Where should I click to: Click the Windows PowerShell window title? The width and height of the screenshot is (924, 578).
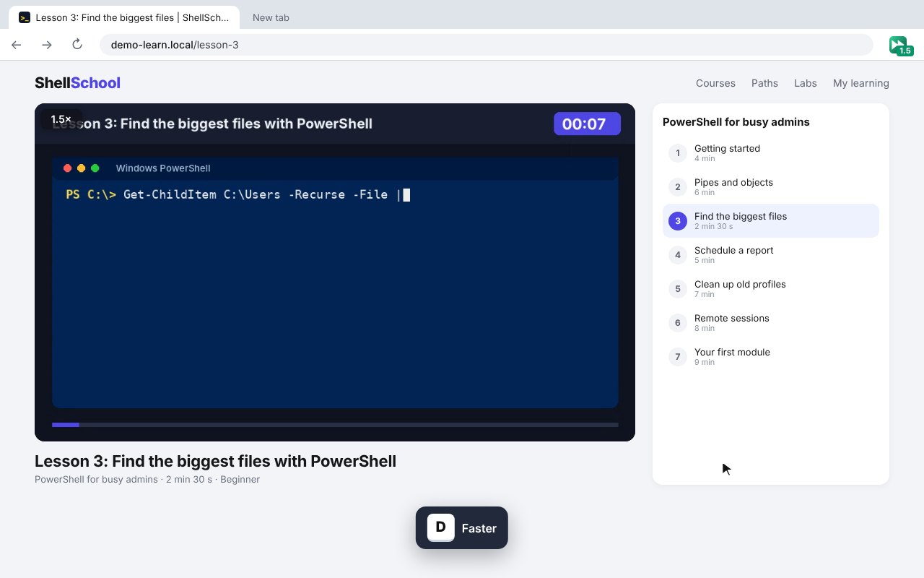[163, 168]
